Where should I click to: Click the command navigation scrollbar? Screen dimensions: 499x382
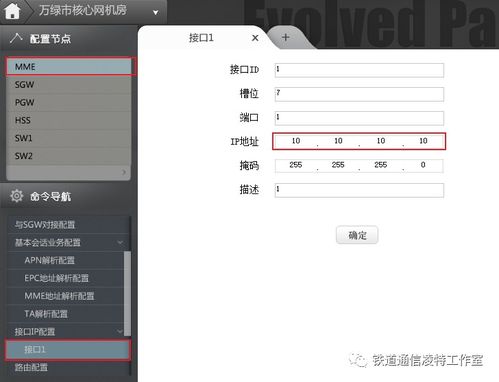click(127, 293)
